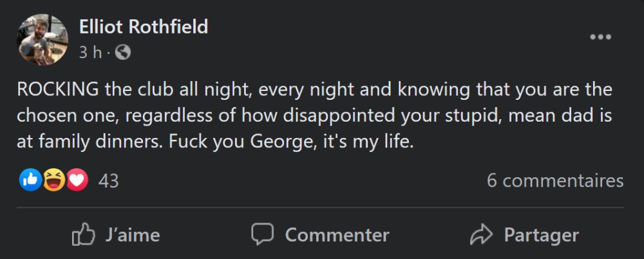Open the three-dot post options menu

click(600, 37)
